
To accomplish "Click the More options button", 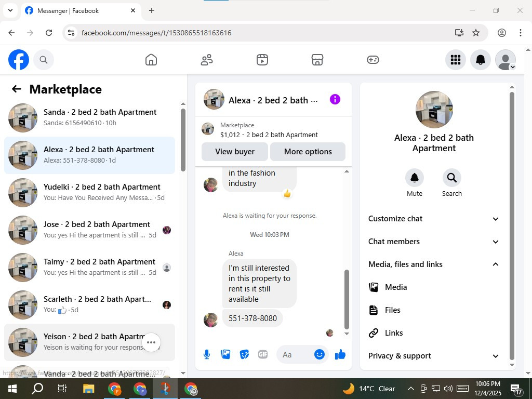I will (308, 152).
